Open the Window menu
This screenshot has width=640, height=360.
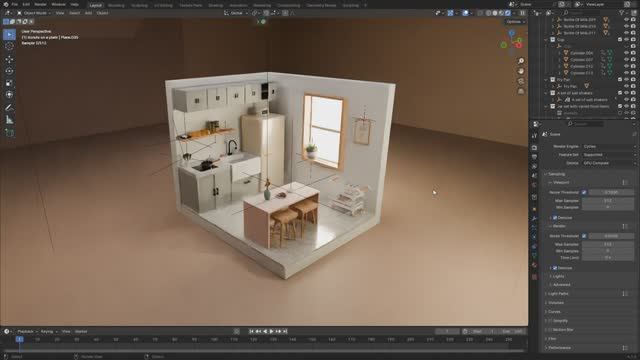pos(58,4)
